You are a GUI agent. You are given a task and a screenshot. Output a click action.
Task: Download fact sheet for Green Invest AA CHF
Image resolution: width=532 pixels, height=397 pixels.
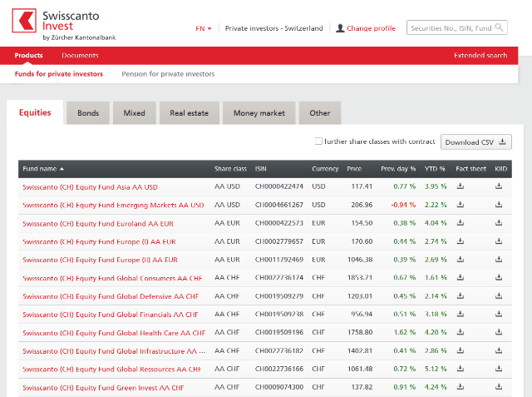(x=460, y=387)
